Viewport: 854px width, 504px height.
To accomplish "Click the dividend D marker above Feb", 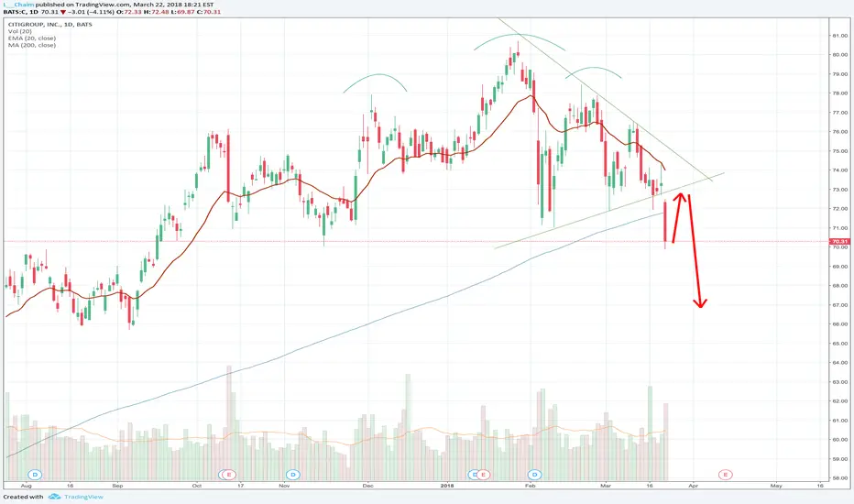I will point(535,475).
